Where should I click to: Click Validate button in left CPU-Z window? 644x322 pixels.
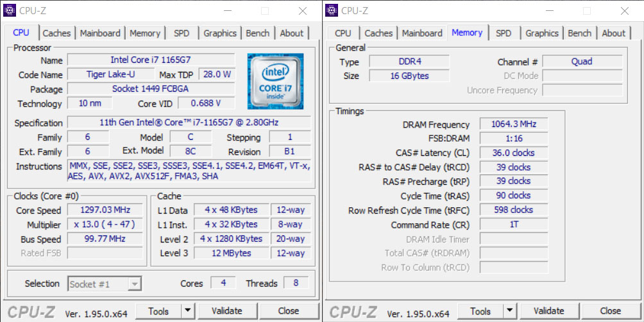226,311
